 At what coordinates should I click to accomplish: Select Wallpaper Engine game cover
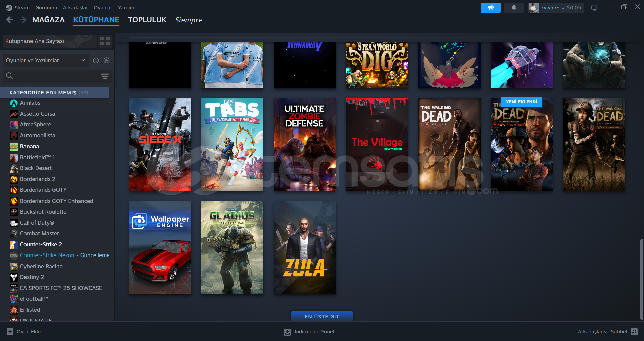click(160, 247)
